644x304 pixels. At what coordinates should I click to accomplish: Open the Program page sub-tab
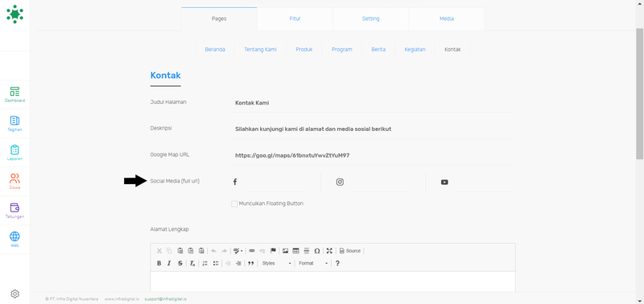(x=341, y=49)
